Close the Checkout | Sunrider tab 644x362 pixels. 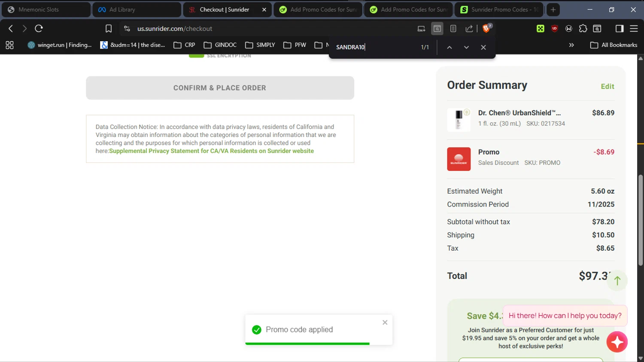pyautogui.click(x=264, y=9)
